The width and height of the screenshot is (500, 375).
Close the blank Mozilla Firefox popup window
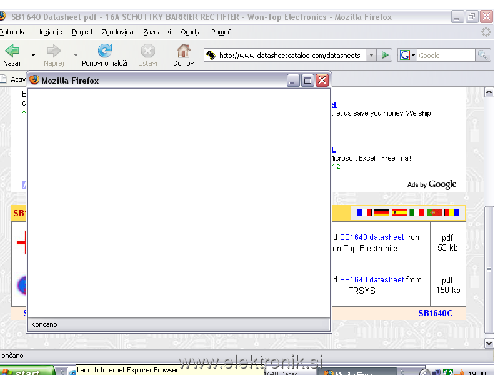click(x=322, y=80)
